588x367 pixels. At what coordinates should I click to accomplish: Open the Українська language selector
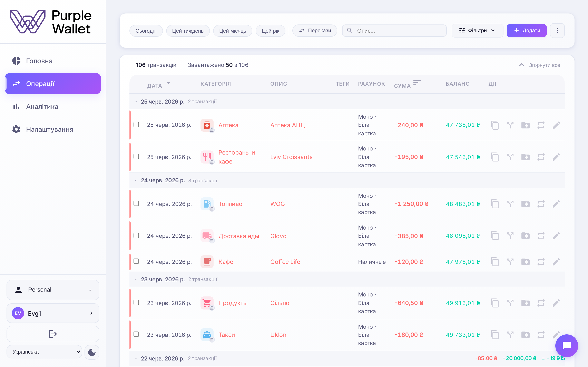(x=44, y=352)
